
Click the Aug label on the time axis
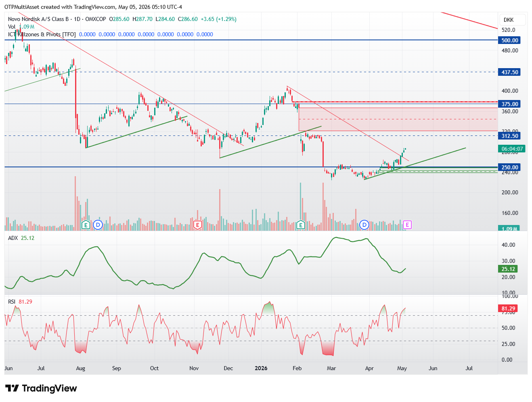pos(81,368)
